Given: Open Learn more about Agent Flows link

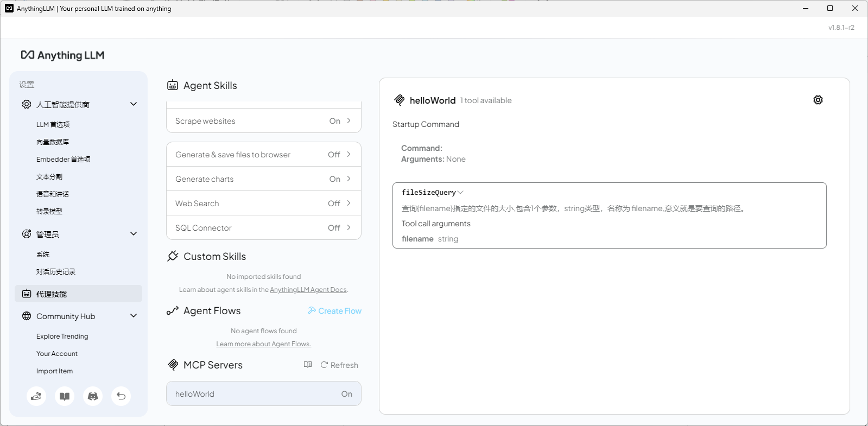Looking at the screenshot, I should point(264,344).
